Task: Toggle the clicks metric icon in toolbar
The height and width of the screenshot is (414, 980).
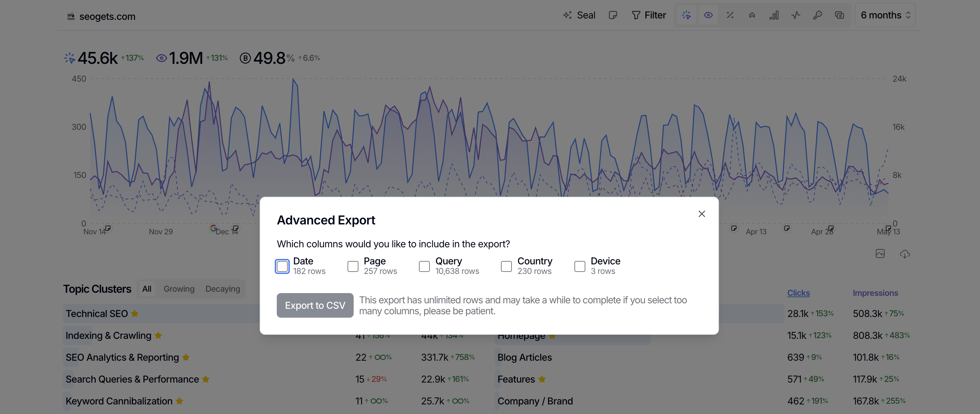Action: point(686,15)
